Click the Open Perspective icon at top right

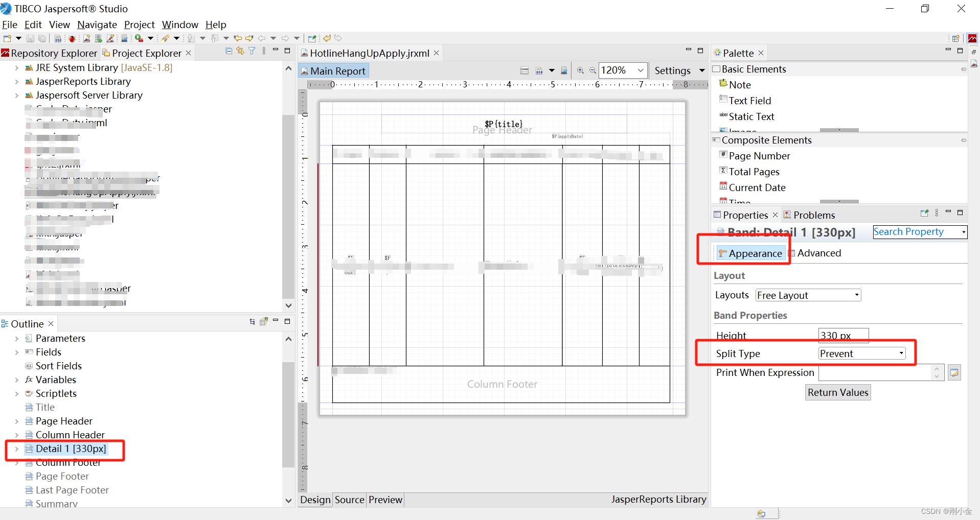[955, 38]
